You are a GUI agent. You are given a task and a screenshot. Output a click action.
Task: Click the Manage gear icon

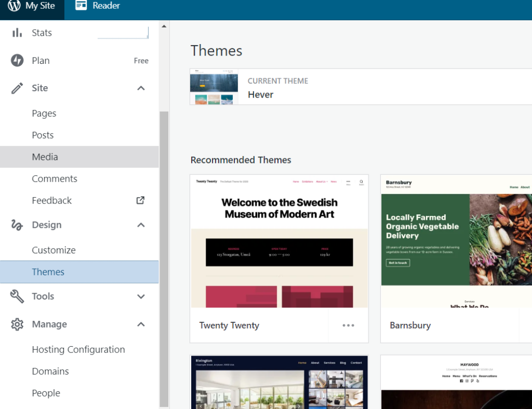pyautogui.click(x=17, y=324)
